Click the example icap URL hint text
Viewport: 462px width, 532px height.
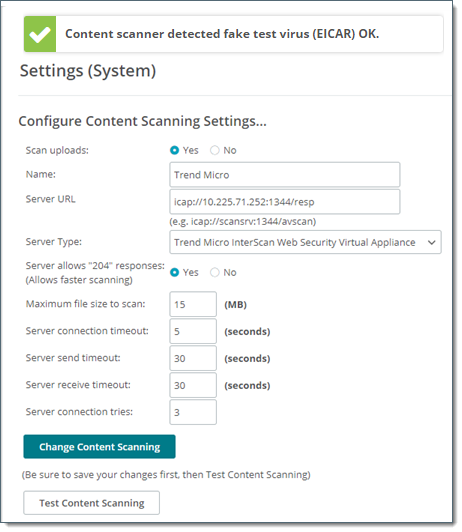[243, 222]
